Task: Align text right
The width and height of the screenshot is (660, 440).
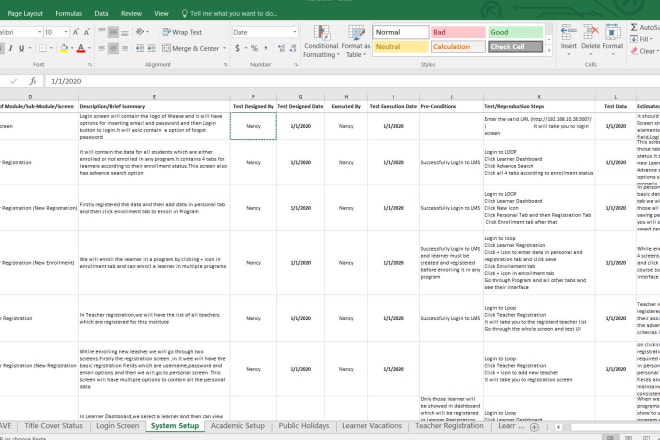Action: point(125,48)
